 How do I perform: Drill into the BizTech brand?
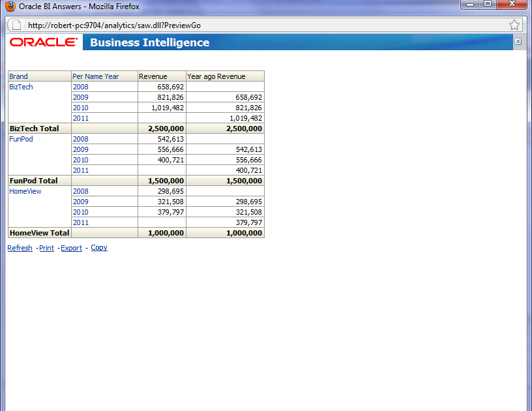tap(20, 86)
